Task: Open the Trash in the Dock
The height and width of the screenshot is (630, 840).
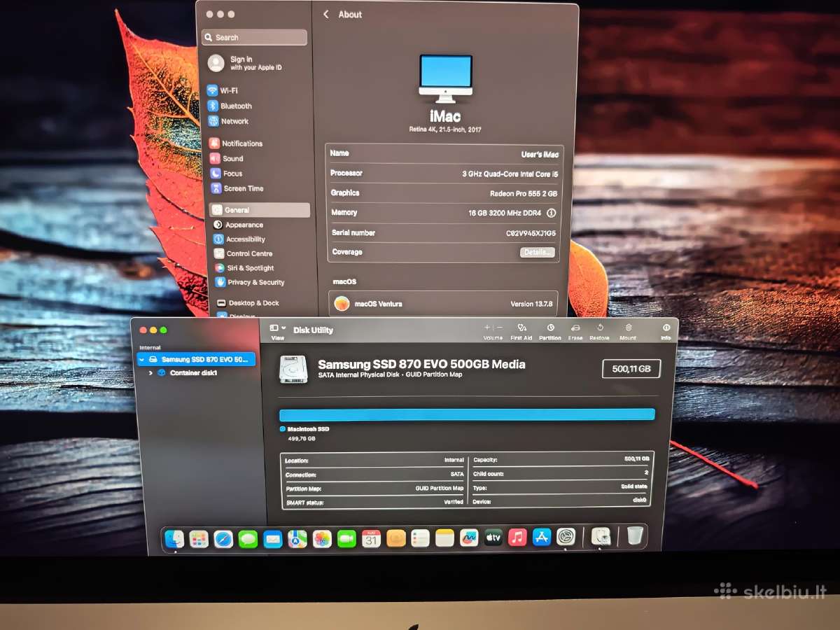Action: point(635,535)
